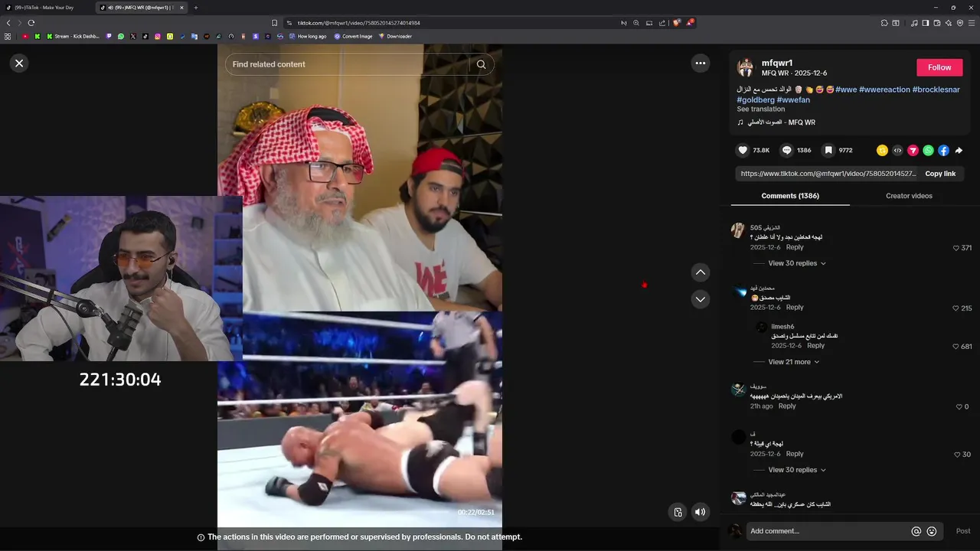This screenshot has height=551, width=980.
Task: Like the video using heart icon
Action: 743,151
